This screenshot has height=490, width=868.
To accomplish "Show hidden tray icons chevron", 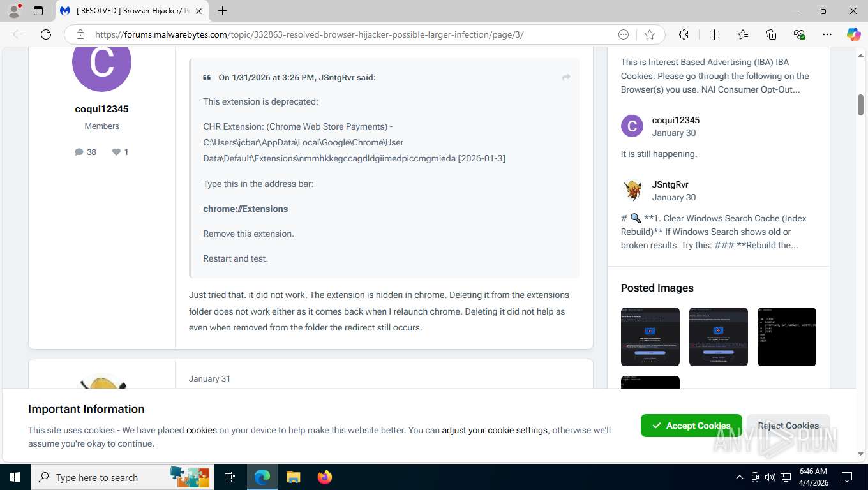I will click(740, 477).
